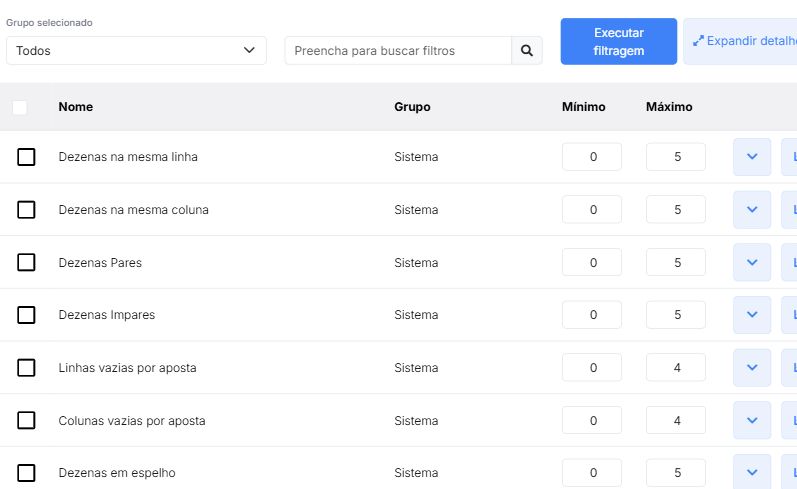Click the Mínimo column header
This screenshot has height=489, width=797.
584,107
